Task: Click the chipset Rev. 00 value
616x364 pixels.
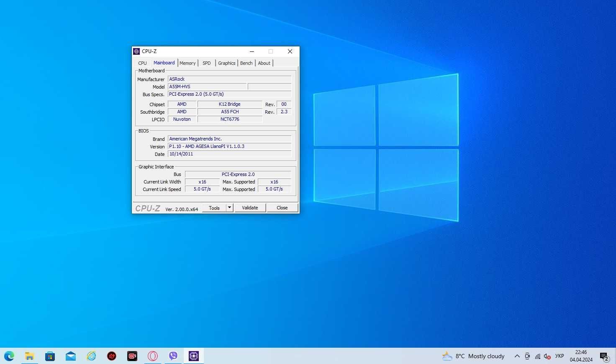Action: pyautogui.click(x=284, y=104)
